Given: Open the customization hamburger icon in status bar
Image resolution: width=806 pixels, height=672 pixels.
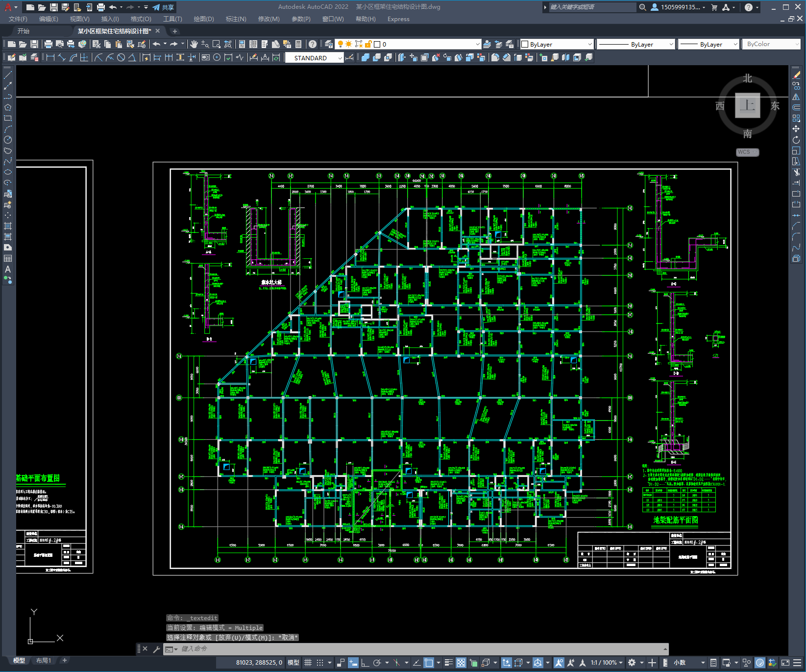Looking at the screenshot, I should tap(797, 663).
